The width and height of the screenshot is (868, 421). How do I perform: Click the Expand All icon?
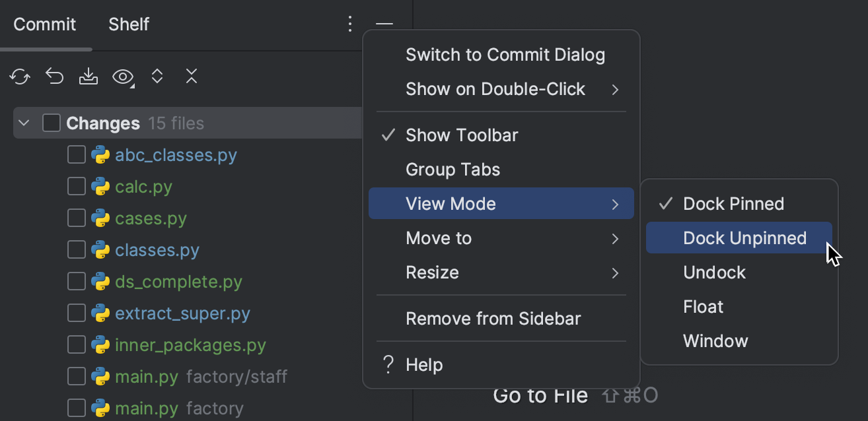[x=157, y=76]
